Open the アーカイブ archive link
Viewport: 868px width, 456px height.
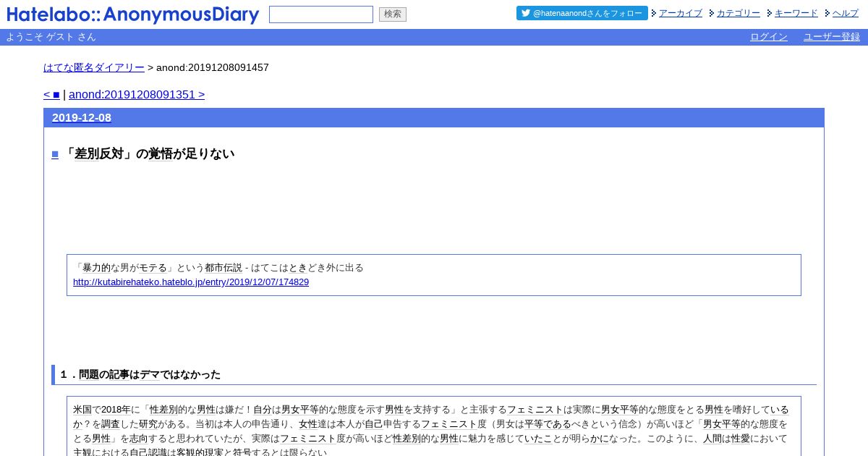(681, 13)
